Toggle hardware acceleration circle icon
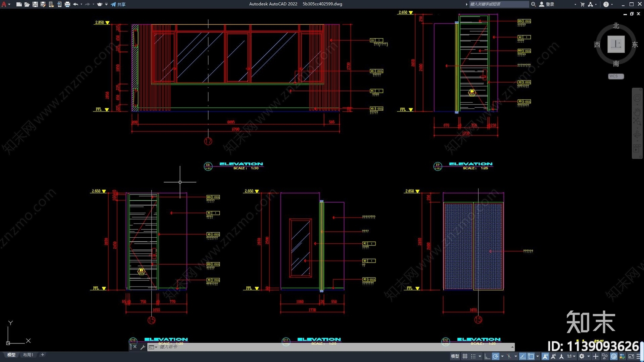 (614, 356)
